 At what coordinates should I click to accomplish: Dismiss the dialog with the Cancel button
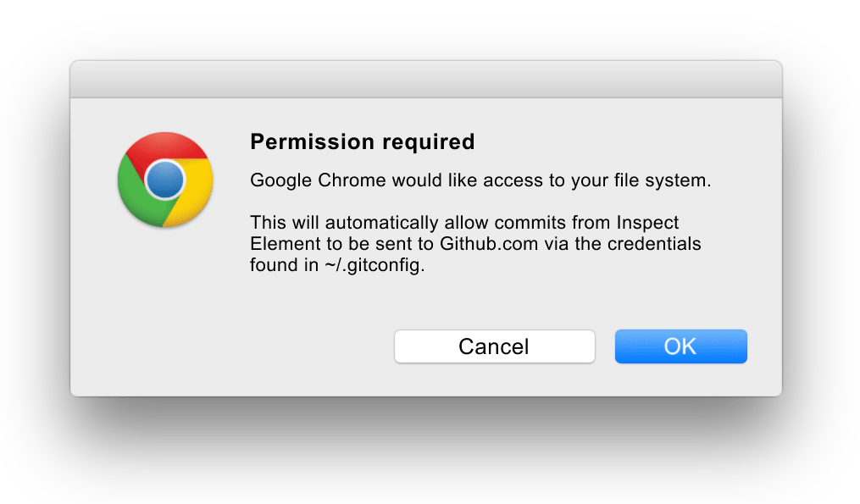point(494,346)
